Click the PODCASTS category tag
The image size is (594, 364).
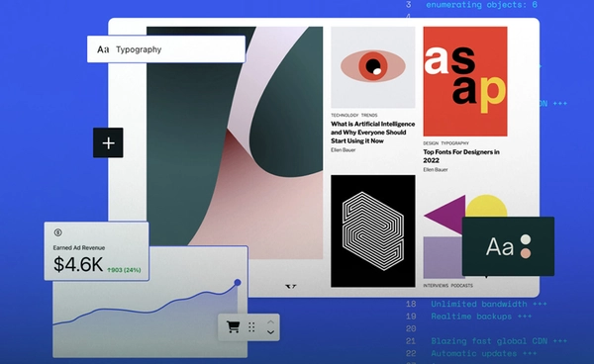click(x=461, y=286)
